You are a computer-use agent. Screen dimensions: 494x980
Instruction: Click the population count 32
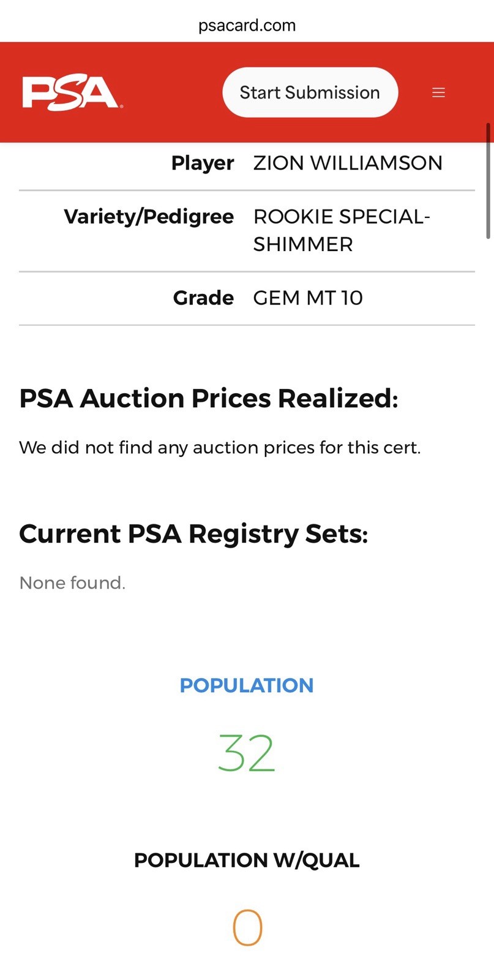point(247,753)
